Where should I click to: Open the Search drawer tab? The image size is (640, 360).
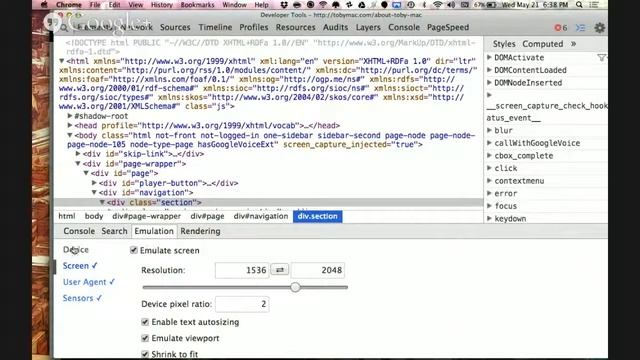[114, 231]
